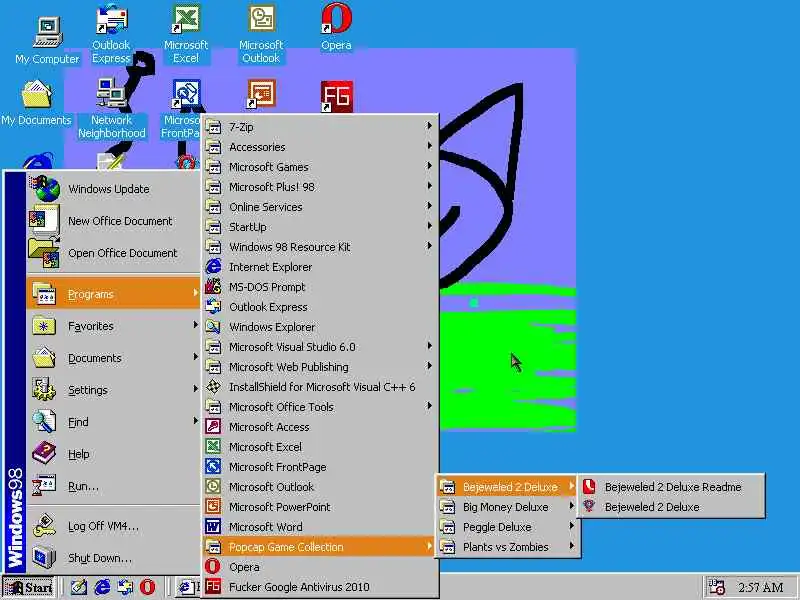Expand Microsoft Games folder
800x600 pixels.
[319, 167]
